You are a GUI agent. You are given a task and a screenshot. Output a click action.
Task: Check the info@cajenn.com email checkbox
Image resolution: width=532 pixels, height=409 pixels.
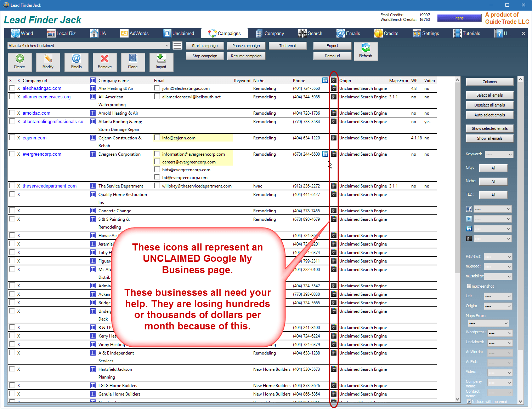[157, 138]
